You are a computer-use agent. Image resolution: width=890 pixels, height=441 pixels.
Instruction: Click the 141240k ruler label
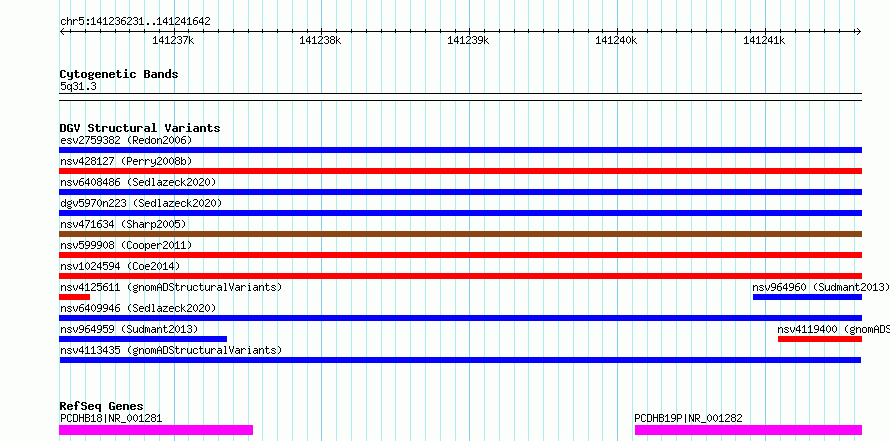(616, 40)
